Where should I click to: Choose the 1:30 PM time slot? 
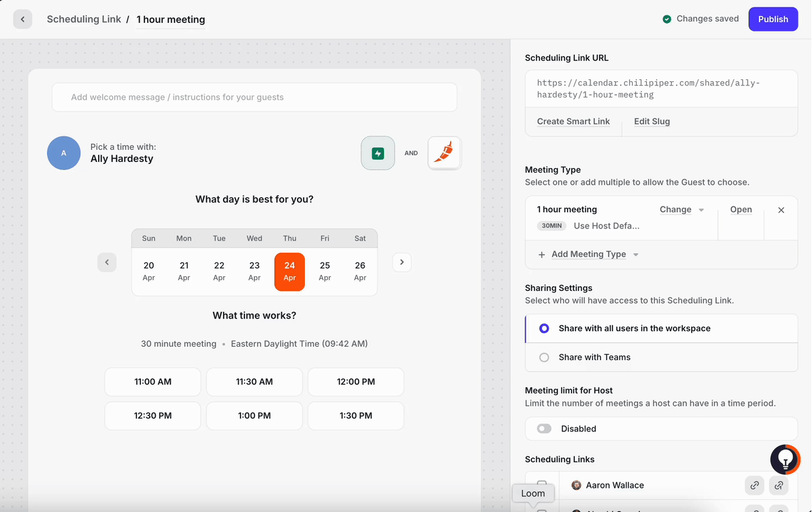point(356,416)
